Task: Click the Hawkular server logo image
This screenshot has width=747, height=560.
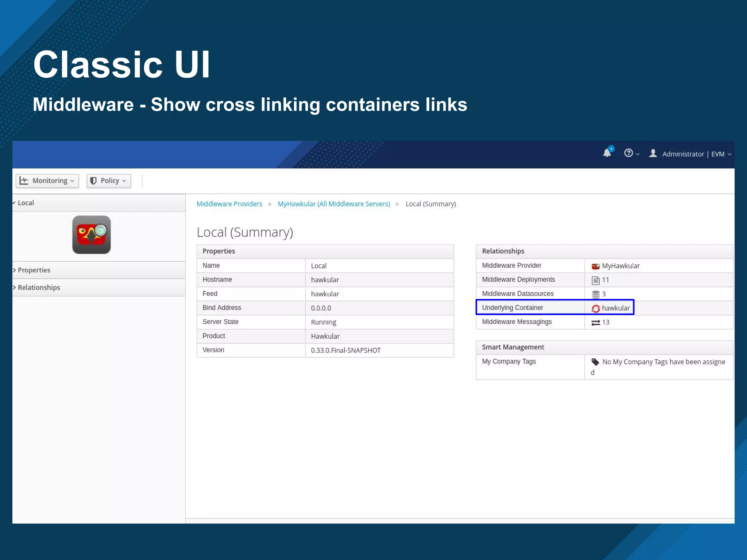Action: [x=92, y=235]
